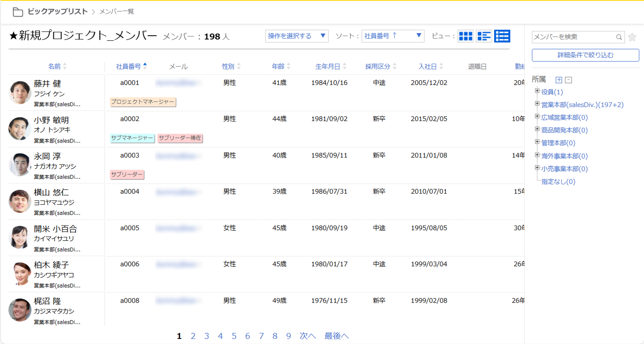
Task: Select the table view icon
Action: coord(502,36)
